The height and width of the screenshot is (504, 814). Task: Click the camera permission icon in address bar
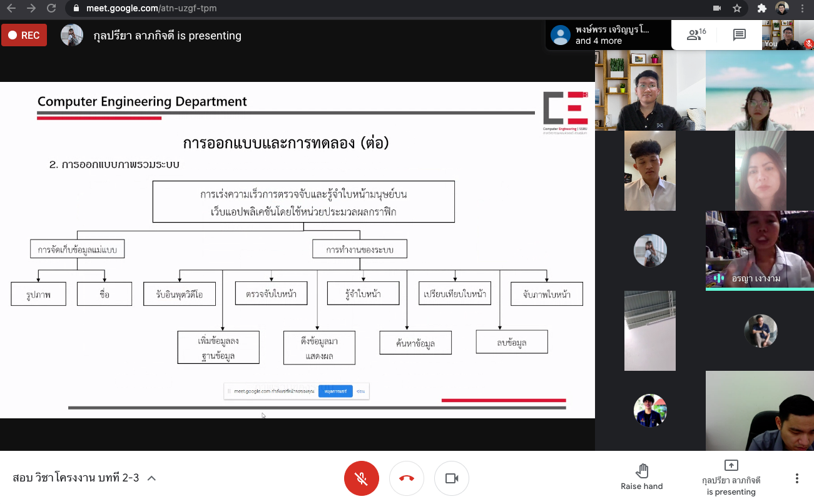[717, 9]
